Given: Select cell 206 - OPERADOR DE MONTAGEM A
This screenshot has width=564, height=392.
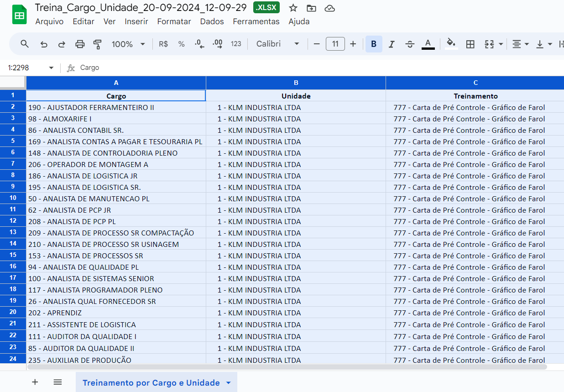Looking at the screenshot, I should 116,164.
